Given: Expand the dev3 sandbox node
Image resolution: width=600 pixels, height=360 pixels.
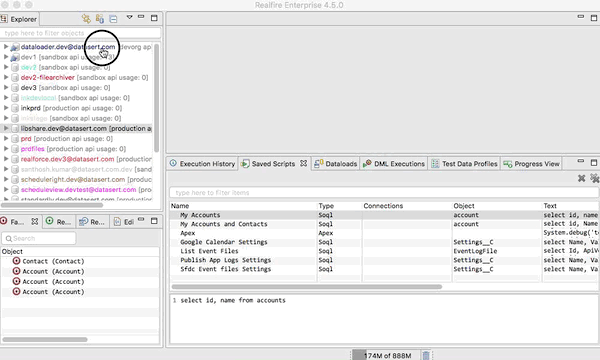Looking at the screenshot, I should (x=6, y=88).
